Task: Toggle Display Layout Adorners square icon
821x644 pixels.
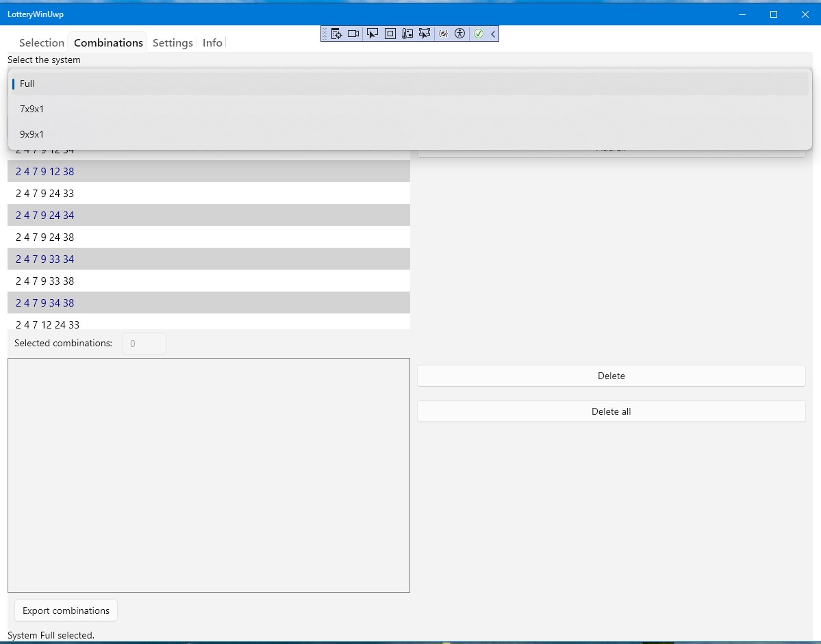Action: coord(390,34)
